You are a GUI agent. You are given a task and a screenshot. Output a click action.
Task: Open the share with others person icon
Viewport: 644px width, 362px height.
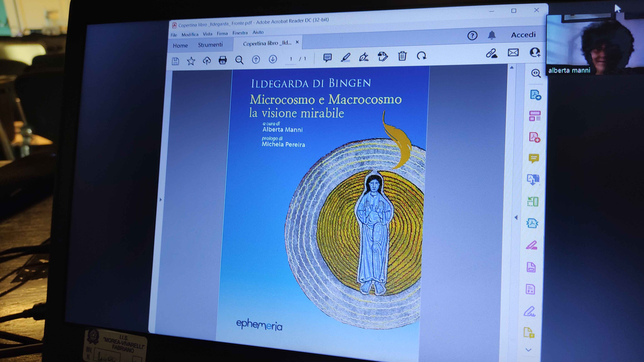(x=535, y=52)
